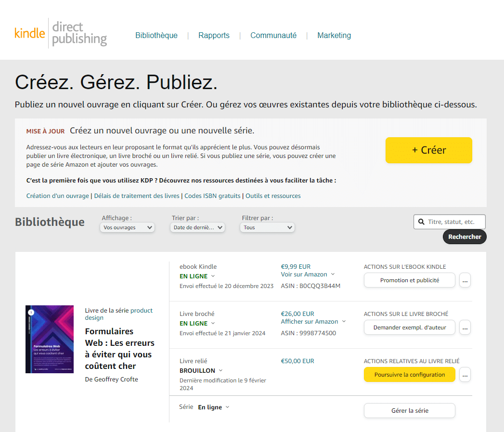This screenshot has width=504, height=432.
Task: Expand the Voir sur Amazon marketplace chevron
Action: coord(333,274)
